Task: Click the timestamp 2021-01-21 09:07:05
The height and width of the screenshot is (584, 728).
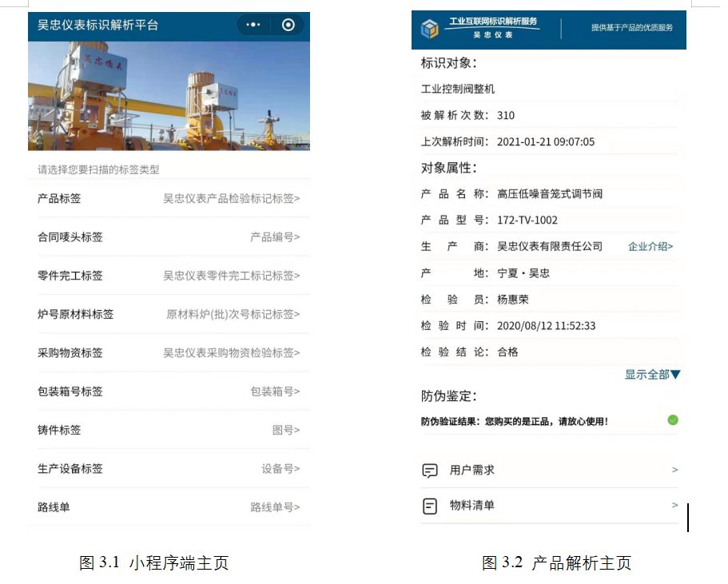Action: pos(546,141)
